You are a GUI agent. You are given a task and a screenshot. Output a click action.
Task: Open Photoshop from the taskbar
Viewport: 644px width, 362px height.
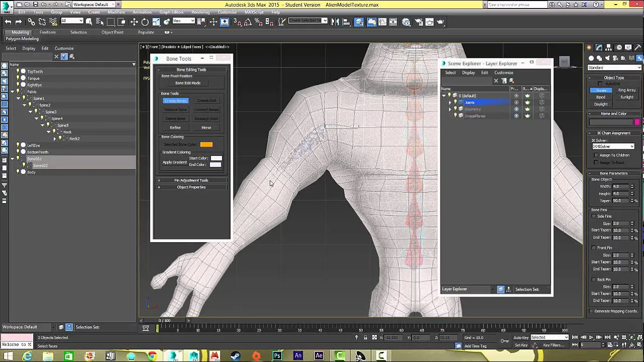pyautogui.click(x=277, y=356)
